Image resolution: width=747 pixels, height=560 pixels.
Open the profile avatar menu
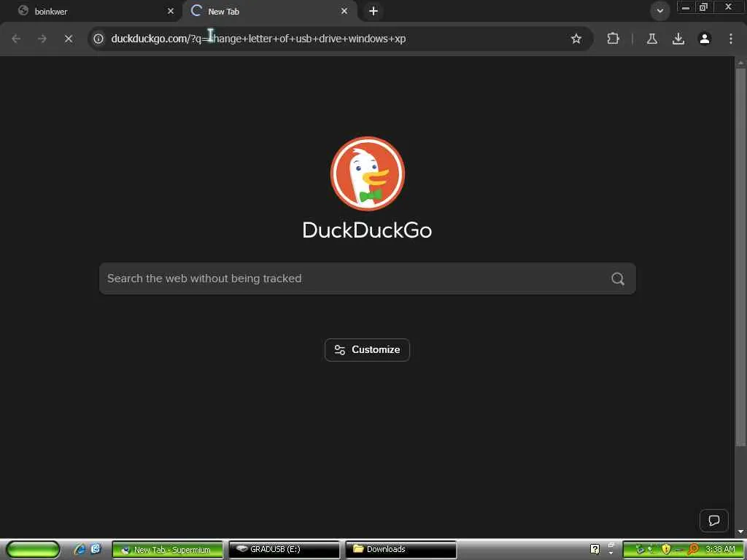click(705, 39)
